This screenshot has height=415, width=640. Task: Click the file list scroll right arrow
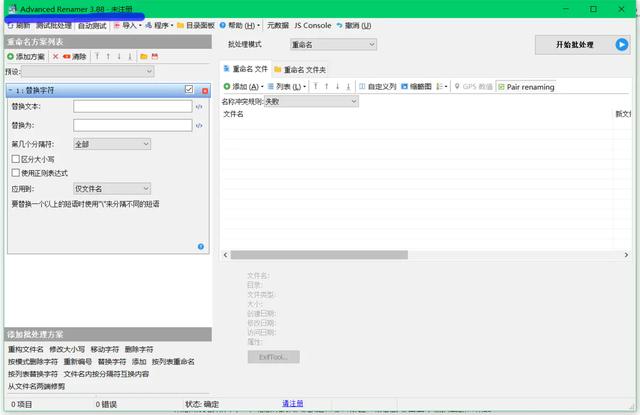pyautogui.click(x=626, y=255)
